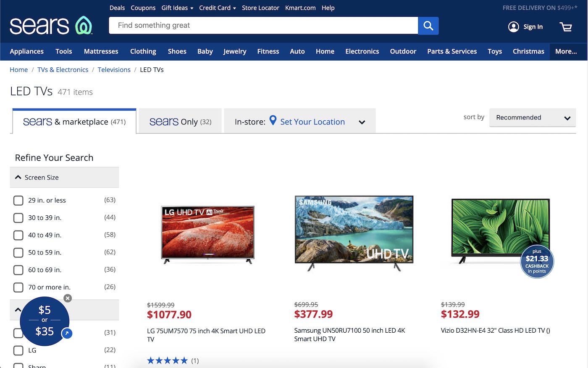This screenshot has width=588, height=368.
Task: Go to the Televisions breadcrumb link
Action: point(114,70)
